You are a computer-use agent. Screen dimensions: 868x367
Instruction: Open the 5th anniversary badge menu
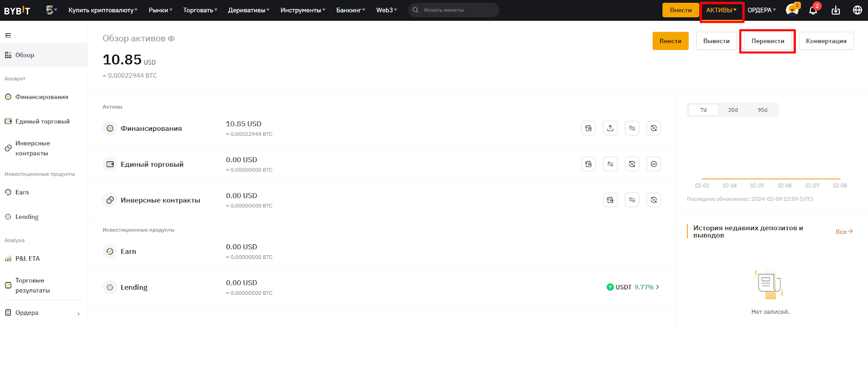click(x=52, y=10)
